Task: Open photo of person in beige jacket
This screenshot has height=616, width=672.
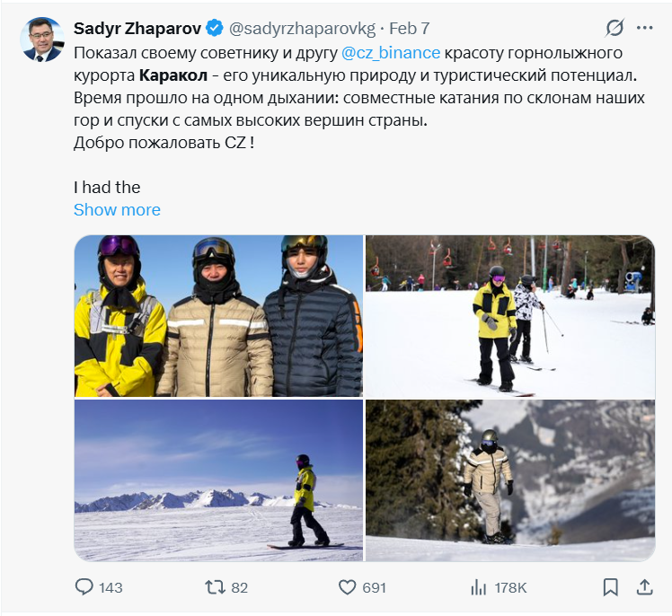Action: tap(510, 481)
